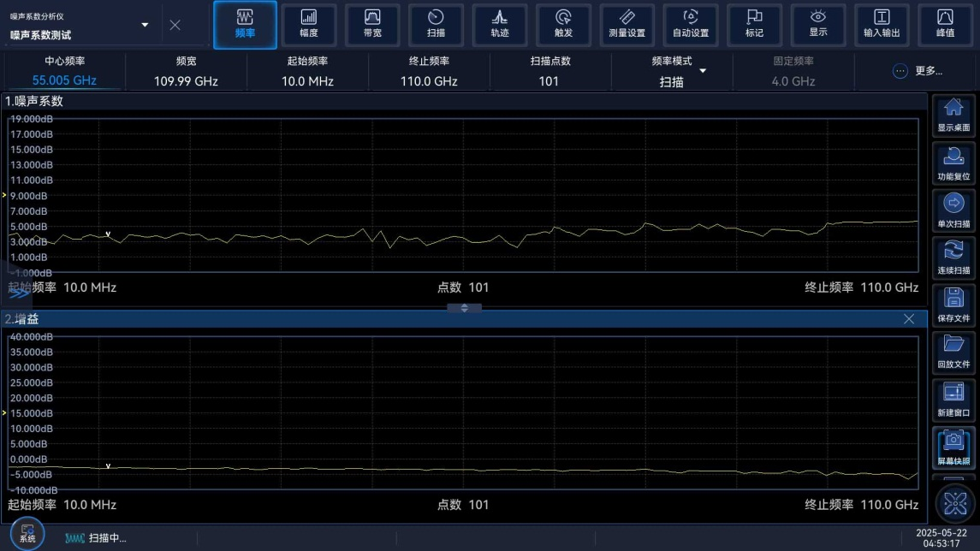980x551 pixels.
Task: Open the 幅度 (amplitude) menu
Action: click(x=309, y=24)
